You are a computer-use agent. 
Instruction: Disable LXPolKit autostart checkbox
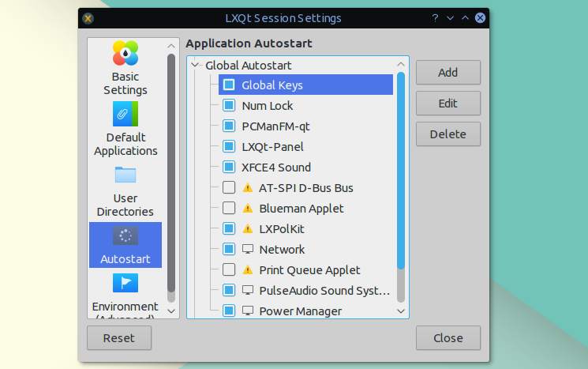(229, 228)
